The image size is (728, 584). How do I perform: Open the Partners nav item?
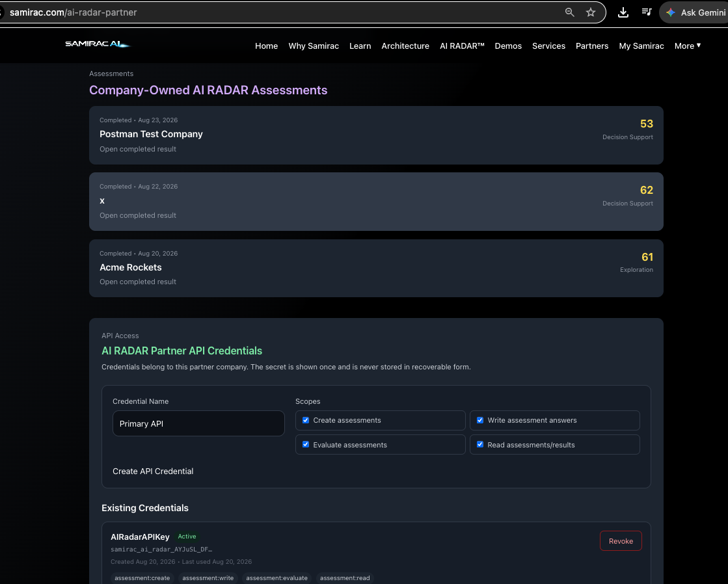click(x=592, y=46)
